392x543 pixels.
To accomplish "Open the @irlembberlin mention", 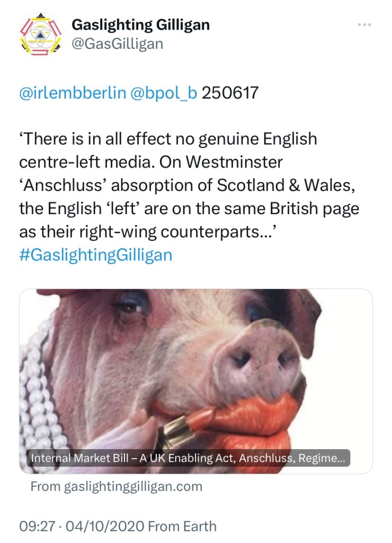I will tap(73, 93).
